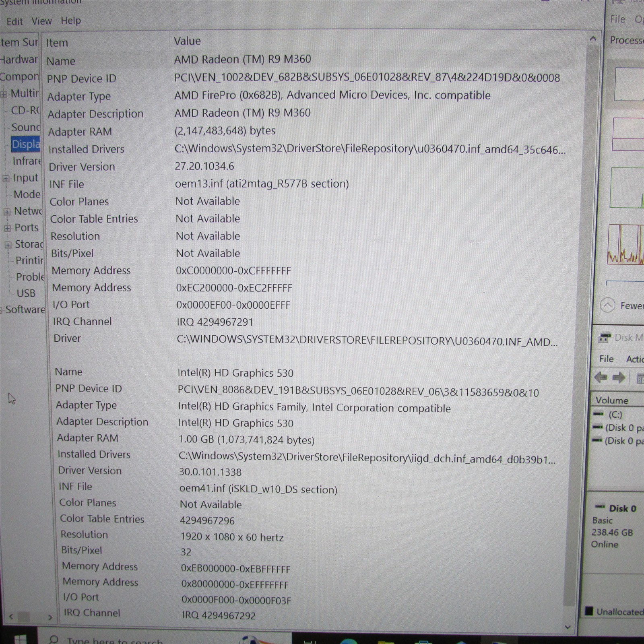Select the Software Environment tree node
This screenshot has width=644, height=644.
coord(25,310)
